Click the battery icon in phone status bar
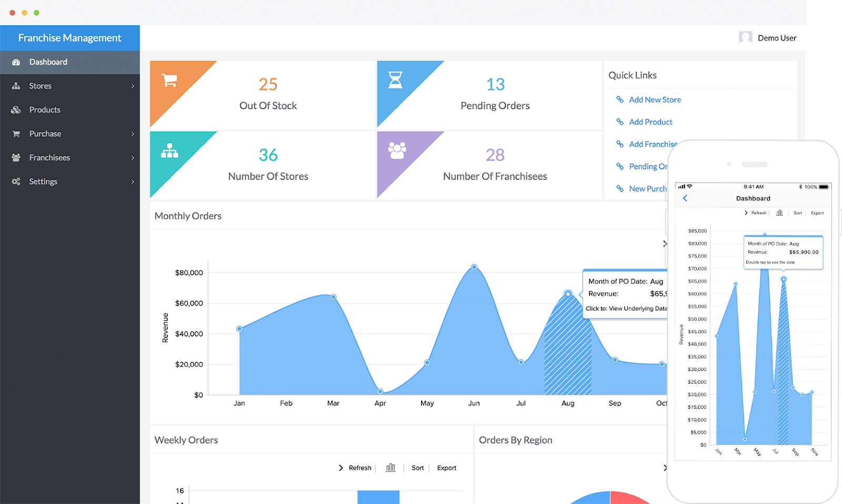The width and height of the screenshot is (842, 504). pyautogui.click(x=824, y=187)
